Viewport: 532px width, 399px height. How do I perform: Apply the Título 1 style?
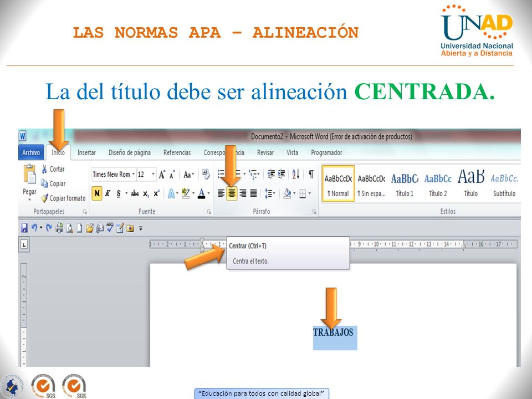pyautogui.click(x=405, y=184)
